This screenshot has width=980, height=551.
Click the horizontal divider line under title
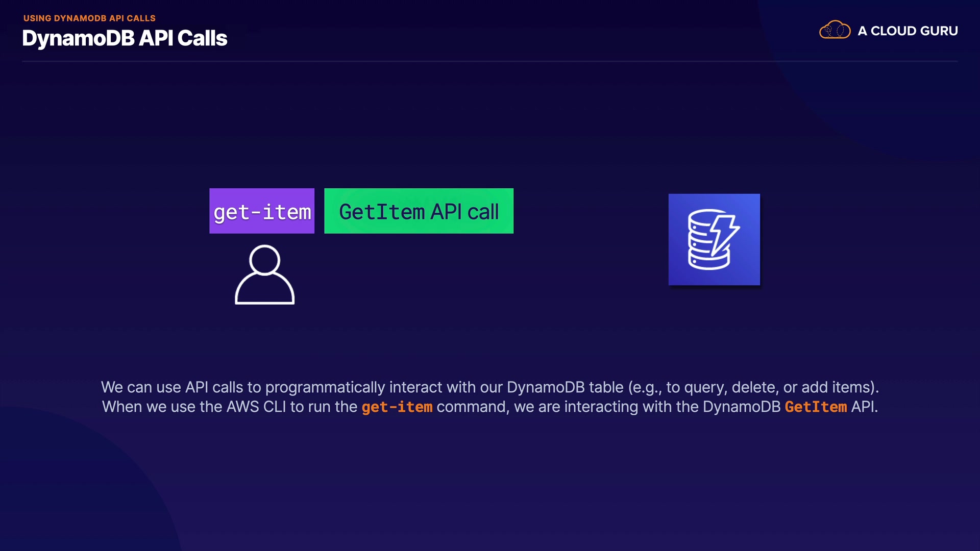[x=490, y=61]
